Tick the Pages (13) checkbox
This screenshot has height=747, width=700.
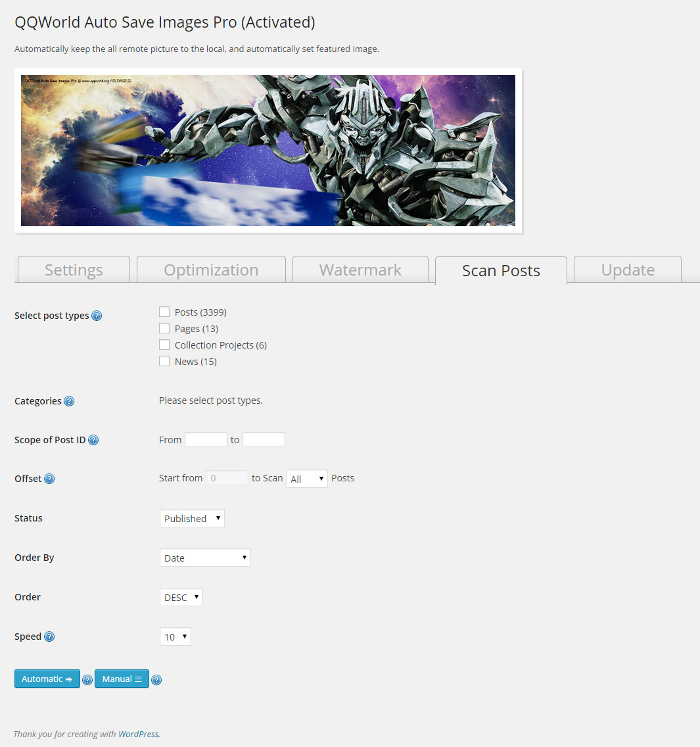tap(164, 328)
